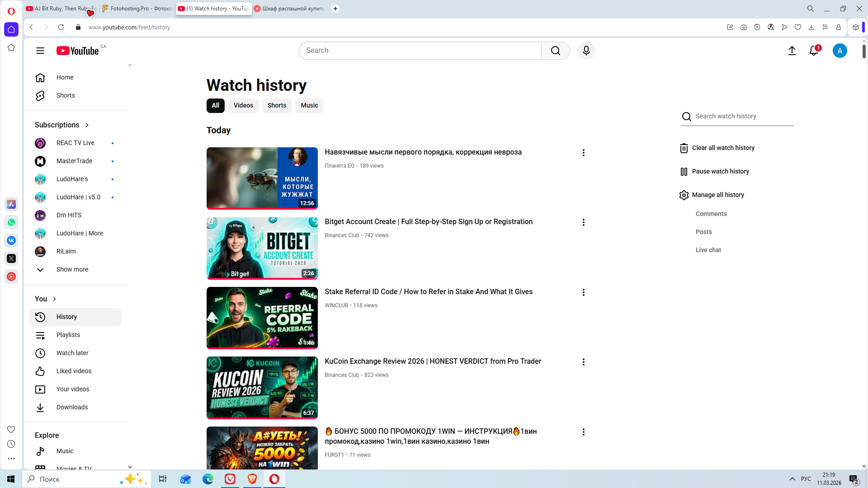Click the voice search microphone icon
Image resolution: width=868 pixels, height=488 pixels.
(586, 51)
